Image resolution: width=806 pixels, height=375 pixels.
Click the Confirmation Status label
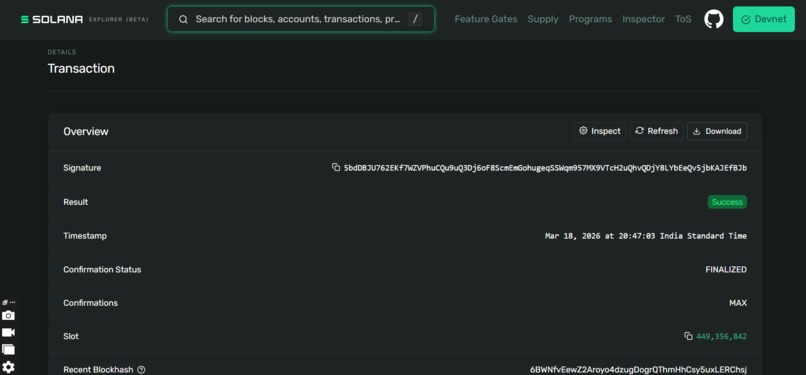102,270
